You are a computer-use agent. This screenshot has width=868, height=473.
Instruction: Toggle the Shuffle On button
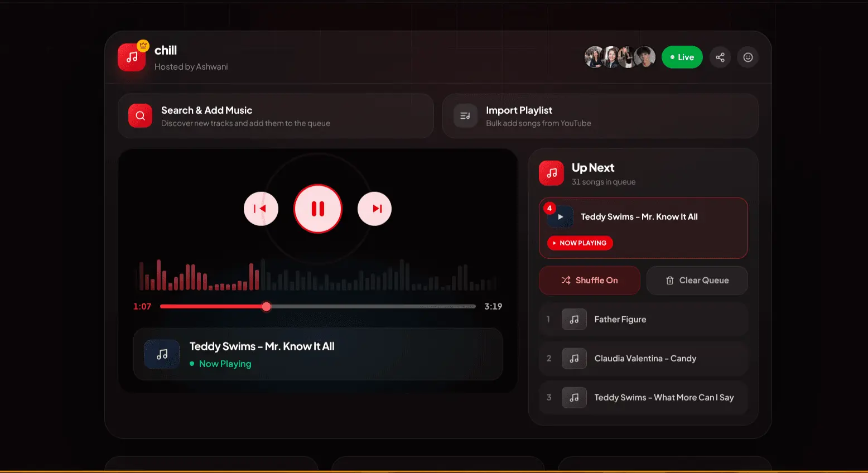click(590, 281)
